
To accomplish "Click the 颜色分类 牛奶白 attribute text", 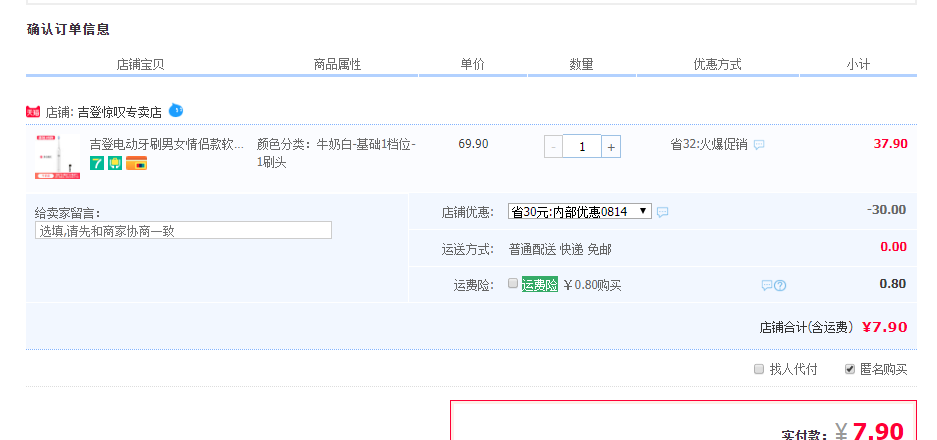I will click(336, 153).
